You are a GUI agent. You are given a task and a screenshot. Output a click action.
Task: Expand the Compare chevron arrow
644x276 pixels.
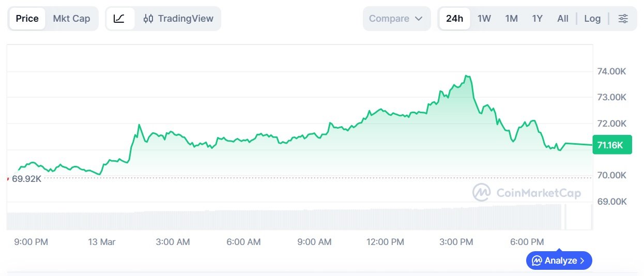tap(419, 19)
